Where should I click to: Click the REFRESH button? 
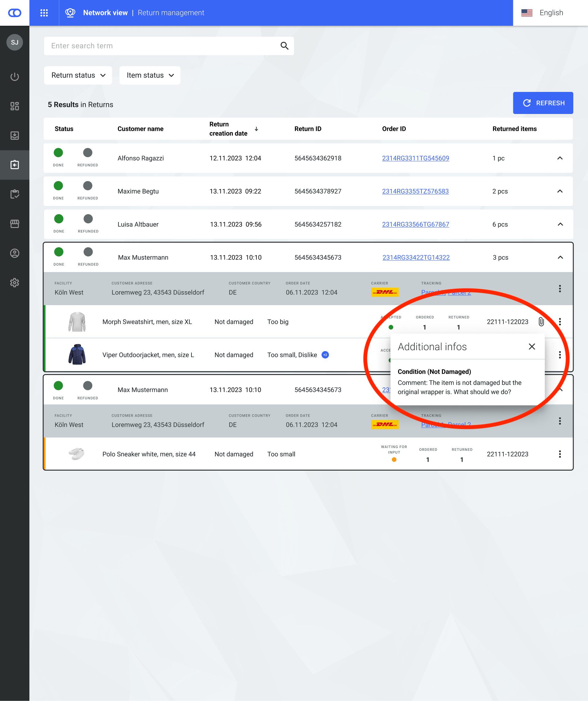543,103
